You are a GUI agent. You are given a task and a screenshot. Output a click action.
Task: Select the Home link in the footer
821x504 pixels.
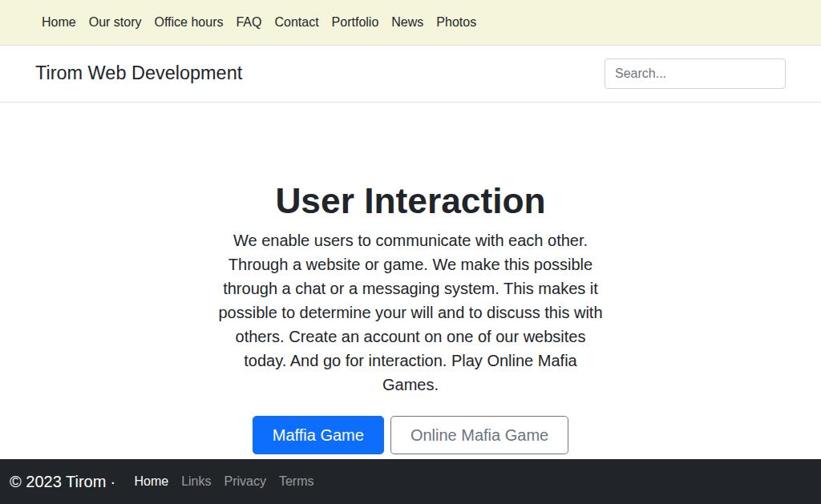tap(151, 482)
